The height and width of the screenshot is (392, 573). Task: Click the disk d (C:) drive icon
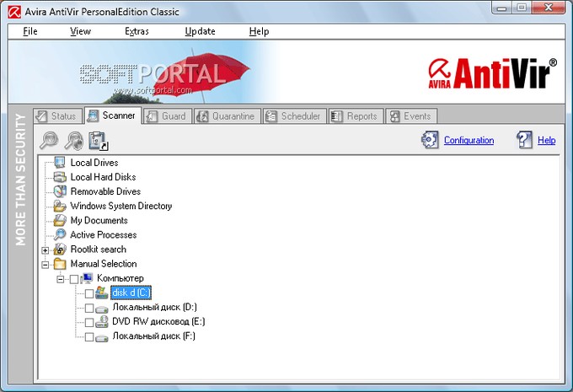(102, 293)
